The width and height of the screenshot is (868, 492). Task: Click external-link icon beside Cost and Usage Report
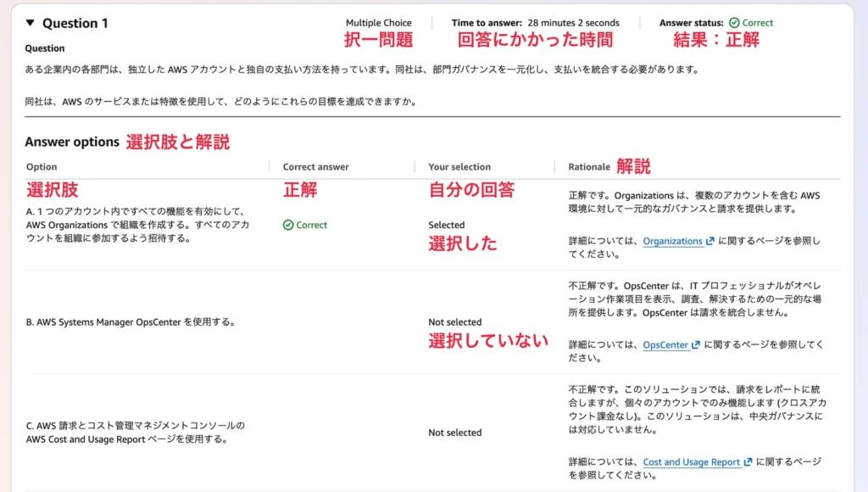pos(748,461)
